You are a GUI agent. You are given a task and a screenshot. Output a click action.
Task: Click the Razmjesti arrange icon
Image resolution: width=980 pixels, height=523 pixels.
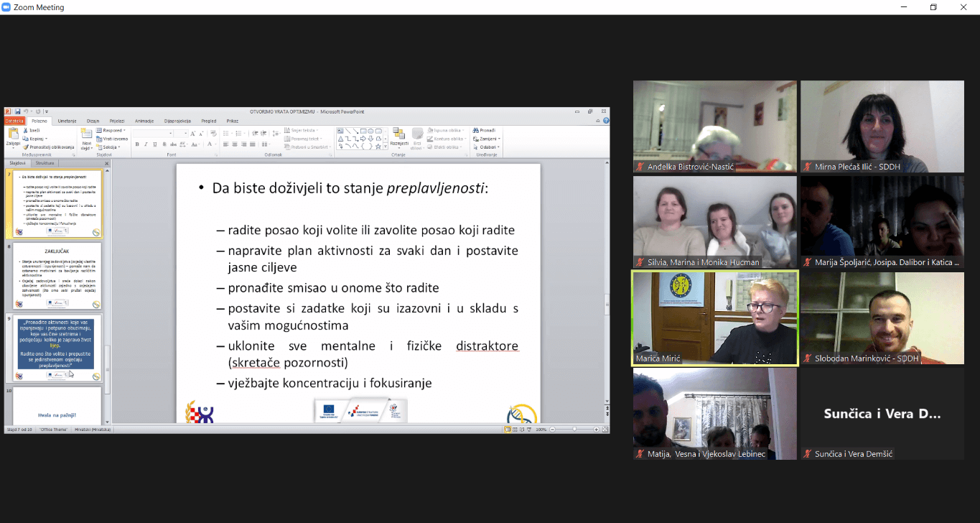[399, 136]
